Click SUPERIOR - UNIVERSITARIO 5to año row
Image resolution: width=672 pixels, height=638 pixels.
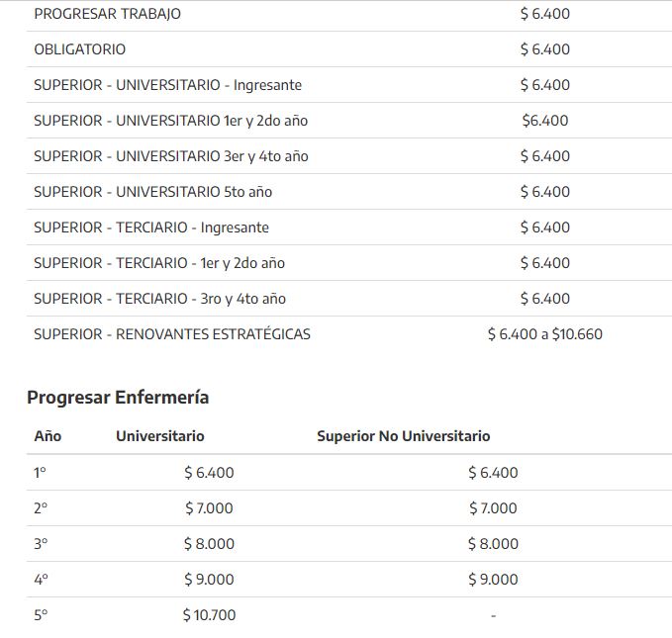pos(152,192)
